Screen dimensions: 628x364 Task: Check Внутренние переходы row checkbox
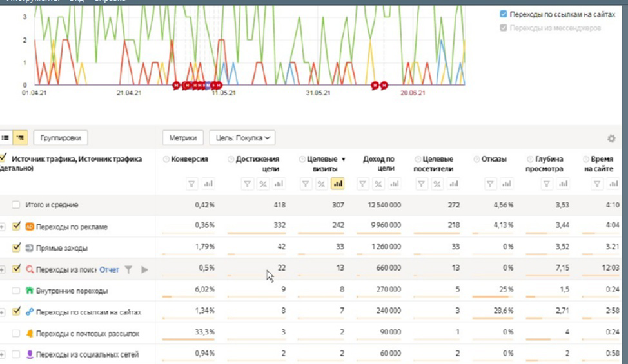point(16,291)
